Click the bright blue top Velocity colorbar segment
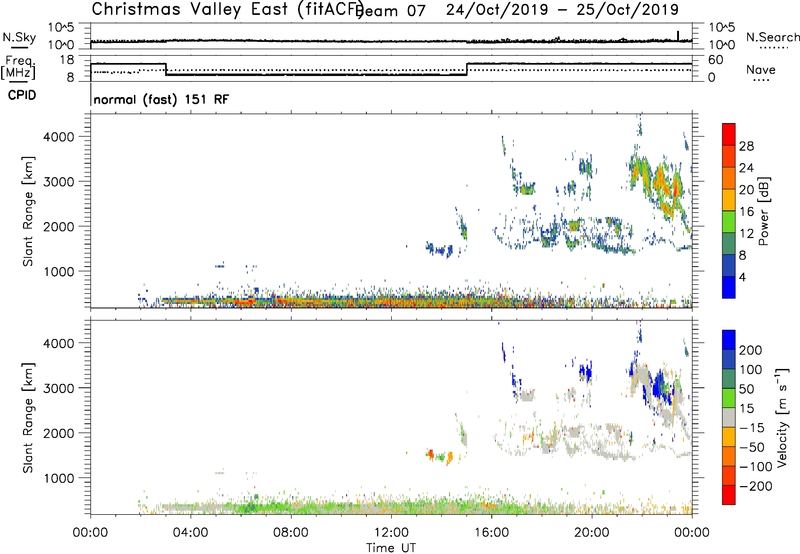 click(729, 340)
